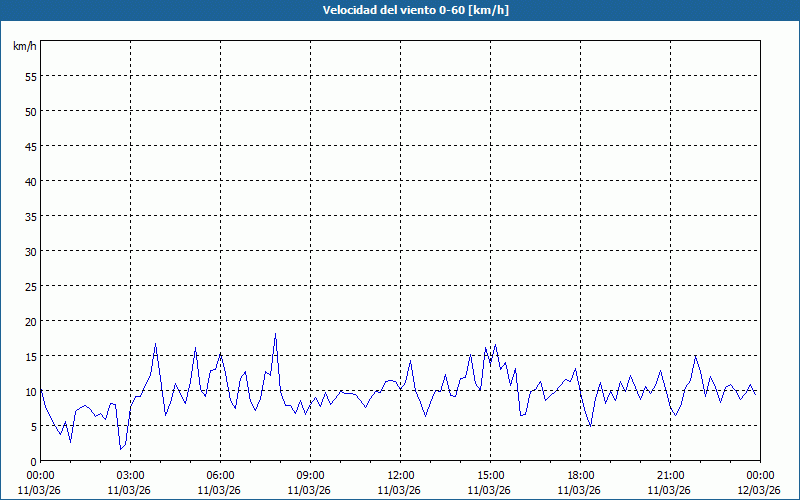Click the chart title 'Velocidad del viento 0-60 [km/h]'
This screenshot has height=500, width=800.
pos(400,11)
